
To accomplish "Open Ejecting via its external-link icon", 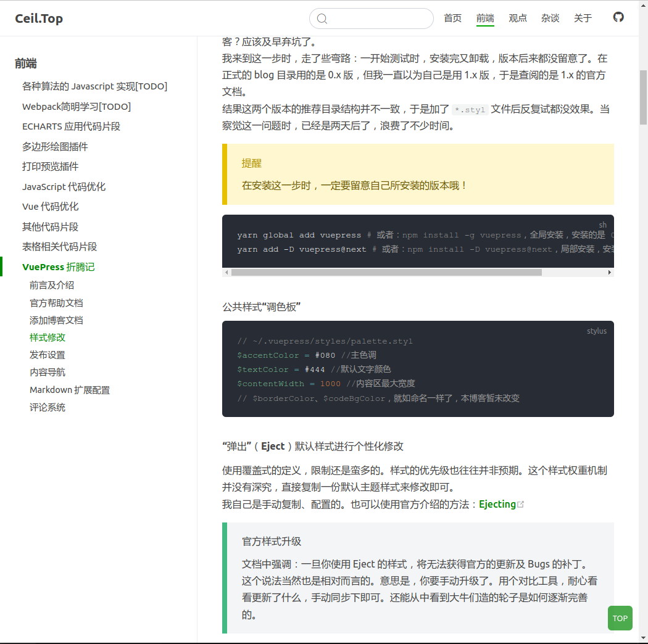I will [521, 503].
